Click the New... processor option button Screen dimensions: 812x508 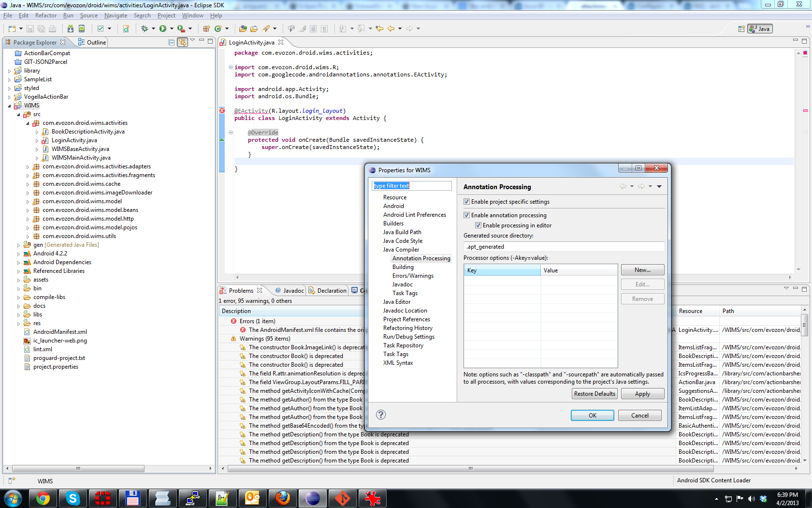(642, 270)
